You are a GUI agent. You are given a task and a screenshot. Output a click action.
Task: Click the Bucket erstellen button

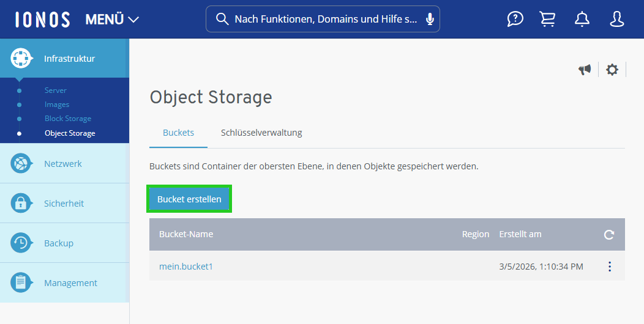[x=189, y=199]
